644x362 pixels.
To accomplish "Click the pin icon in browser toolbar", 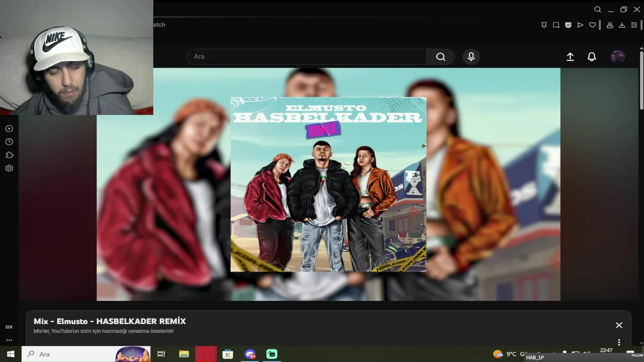I will 544,25.
